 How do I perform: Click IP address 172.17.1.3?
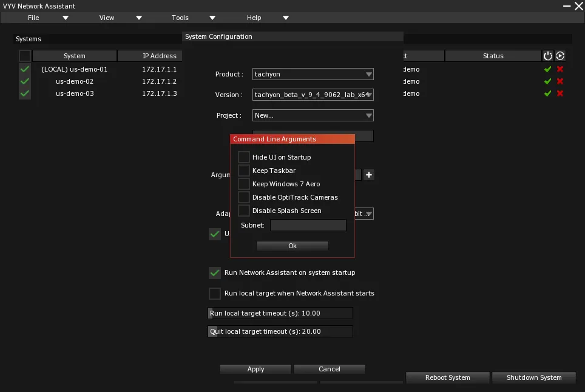click(160, 93)
